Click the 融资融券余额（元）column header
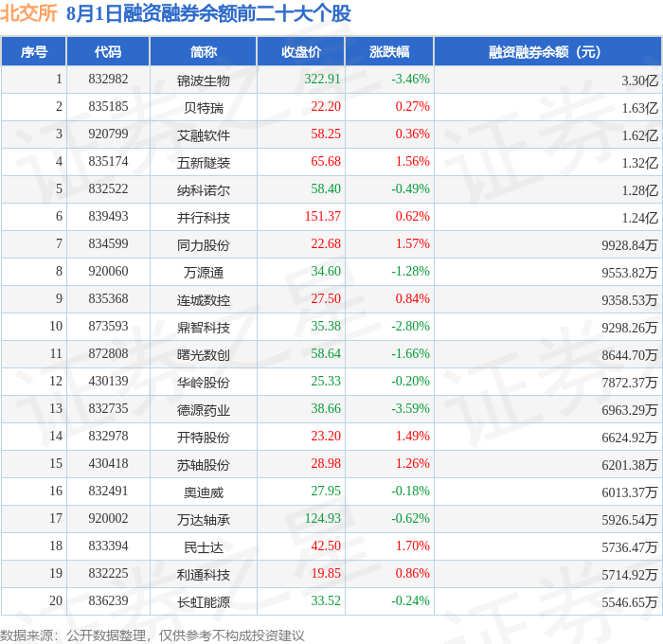Image resolution: width=663 pixels, height=644 pixels. point(547,51)
